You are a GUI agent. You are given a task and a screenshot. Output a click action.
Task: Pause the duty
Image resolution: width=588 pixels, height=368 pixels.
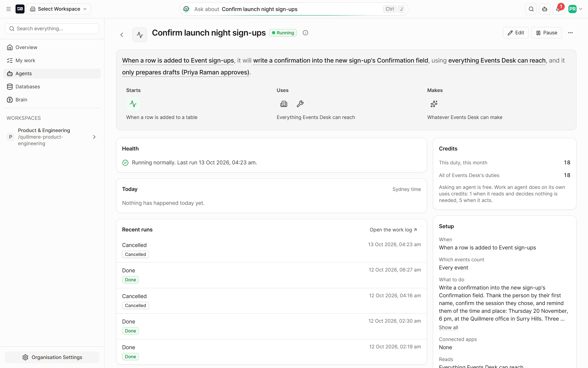pyautogui.click(x=546, y=33)
